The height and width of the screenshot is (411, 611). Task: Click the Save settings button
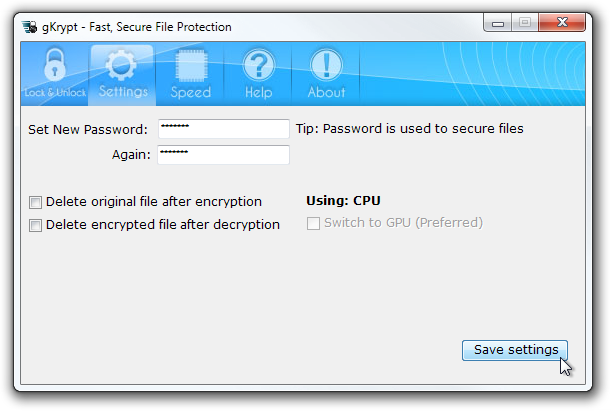515,350
